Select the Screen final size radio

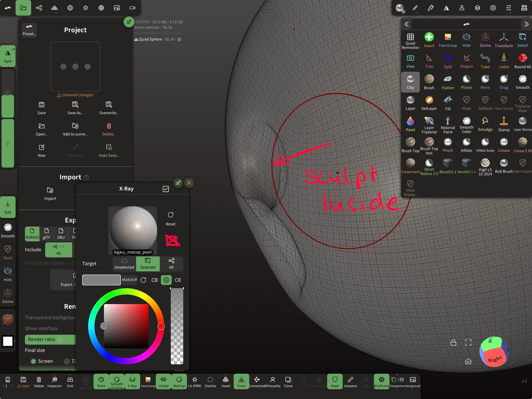(34, 361)
